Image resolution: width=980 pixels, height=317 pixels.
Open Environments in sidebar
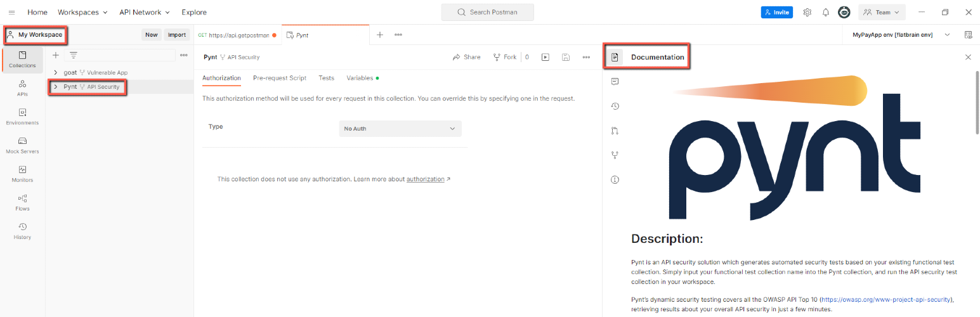22,117
